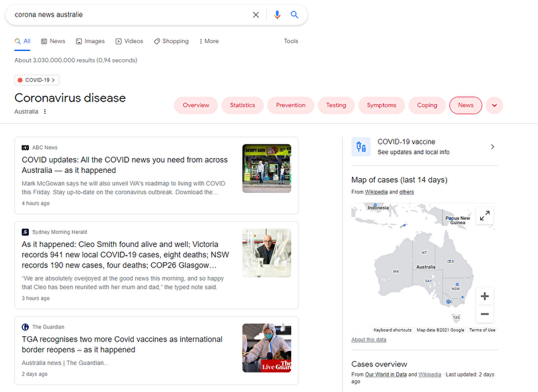This screenshot has width=538, height=392.
Task: Open 'See updates and local info' text
Action: coord(414,152)
